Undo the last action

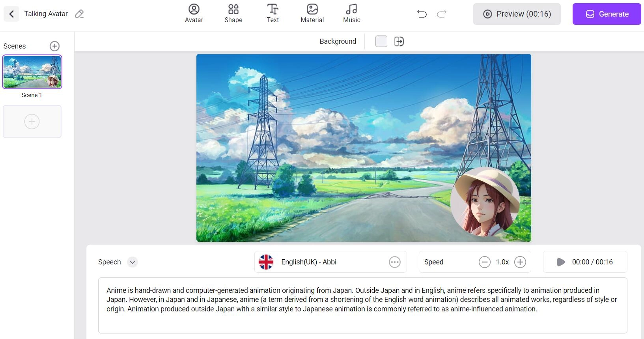tap(422, 14)
